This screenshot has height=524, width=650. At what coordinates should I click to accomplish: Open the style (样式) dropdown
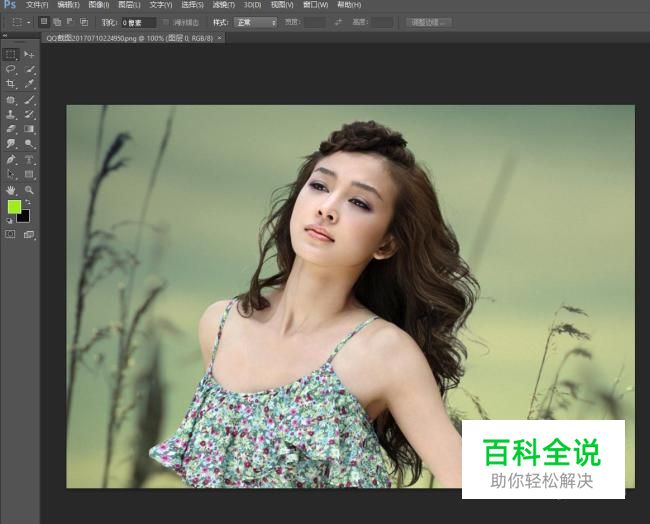[255, 22]
